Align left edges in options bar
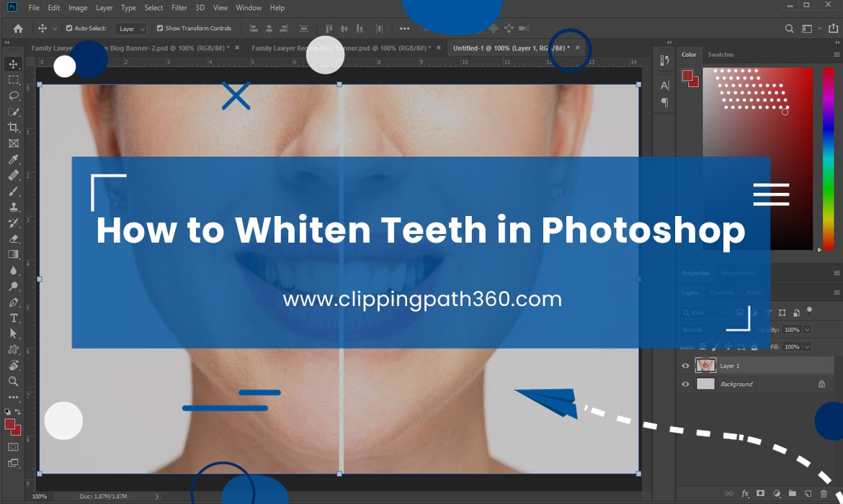The image size is (843, 504). pyautogui.click(x=254, y=29)
